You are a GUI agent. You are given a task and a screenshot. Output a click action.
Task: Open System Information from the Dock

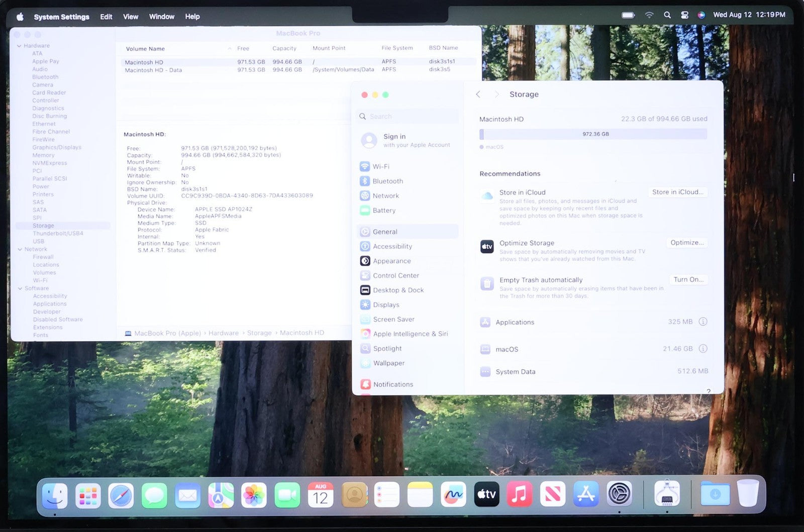tap(667, 494)
